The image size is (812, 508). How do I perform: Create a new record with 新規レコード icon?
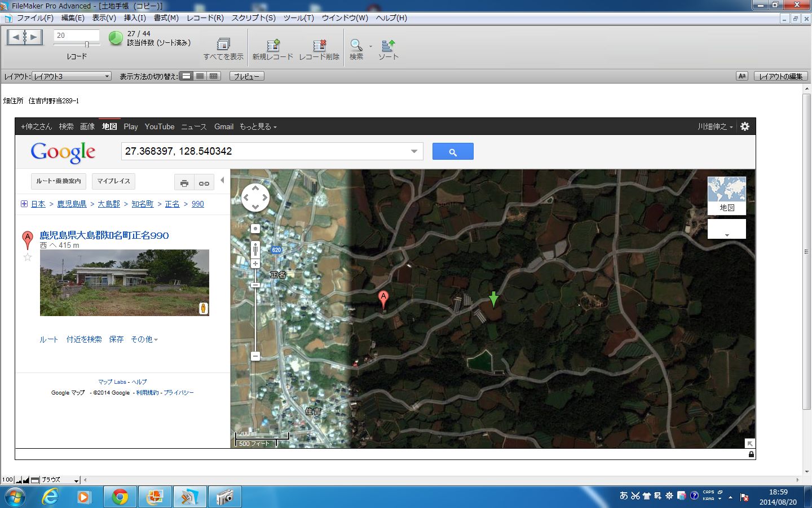(x=273, y=45)
